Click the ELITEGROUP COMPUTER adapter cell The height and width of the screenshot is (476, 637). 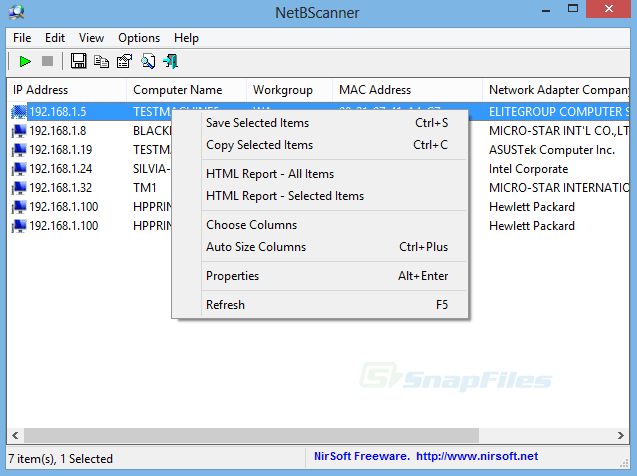click(x=559, y=112)
